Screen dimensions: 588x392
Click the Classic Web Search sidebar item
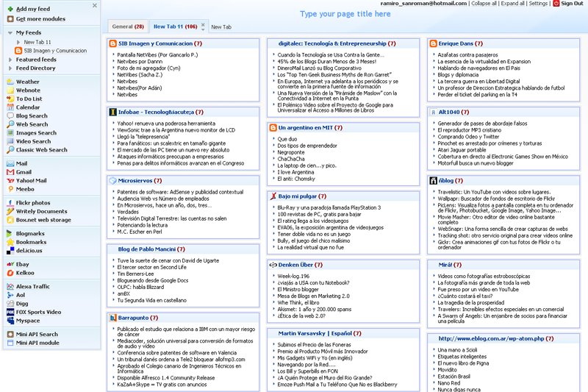pos(42,150)
